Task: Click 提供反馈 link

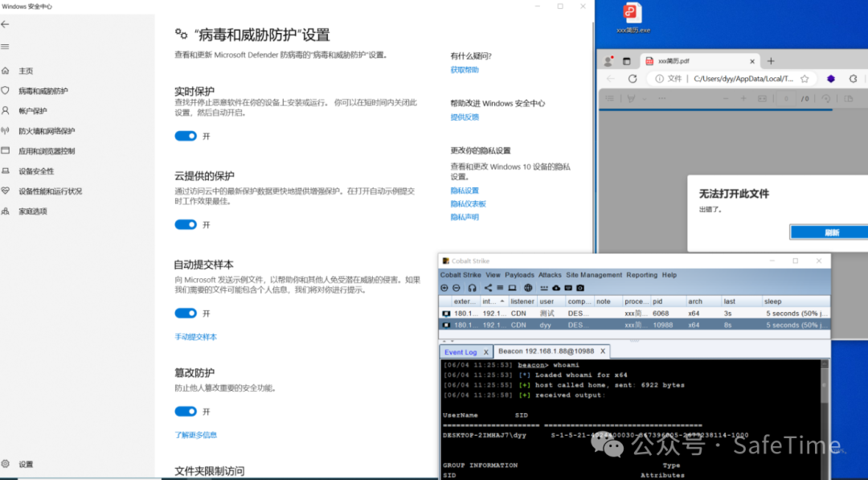Action: 465,117
